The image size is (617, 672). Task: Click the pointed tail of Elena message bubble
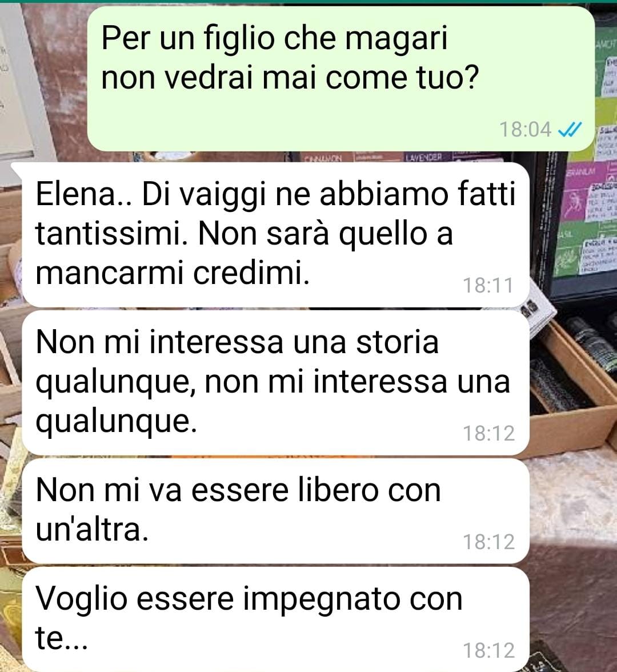pos(16,169)
